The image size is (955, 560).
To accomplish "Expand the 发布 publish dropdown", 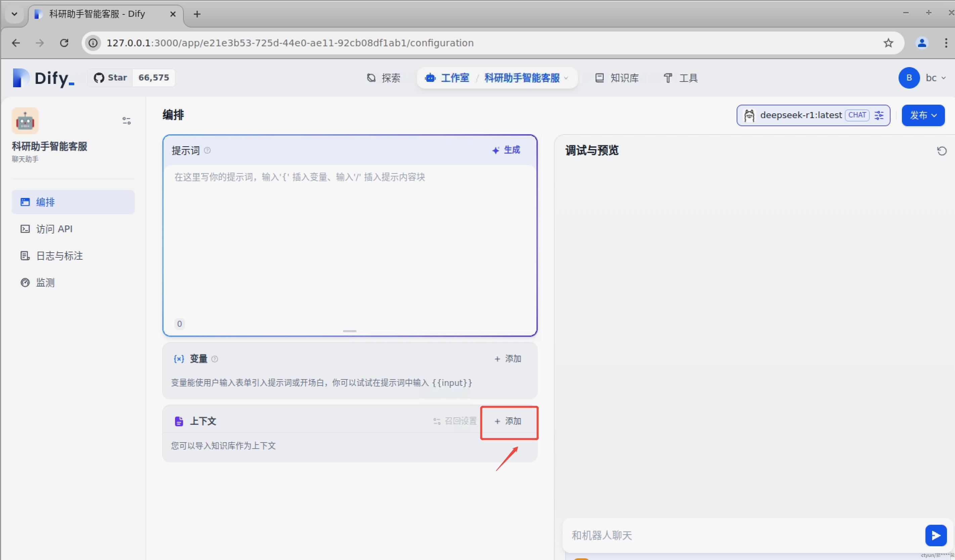I will tap(923, 115).
